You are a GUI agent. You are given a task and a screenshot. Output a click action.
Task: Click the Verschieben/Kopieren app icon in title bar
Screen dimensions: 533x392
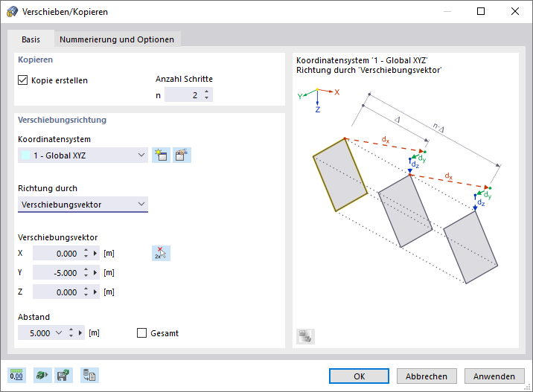pos(12,12)
